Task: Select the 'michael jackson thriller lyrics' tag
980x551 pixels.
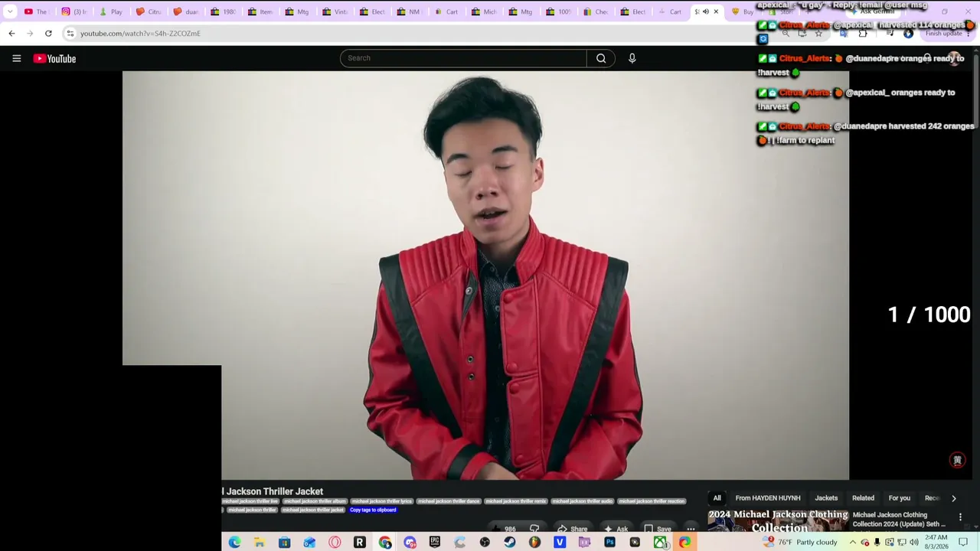Action: pos(381,501)
